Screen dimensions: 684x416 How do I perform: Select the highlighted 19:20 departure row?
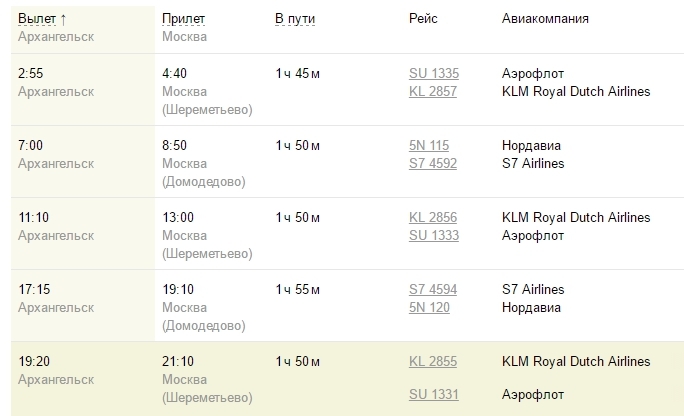[x=347, y=378]
